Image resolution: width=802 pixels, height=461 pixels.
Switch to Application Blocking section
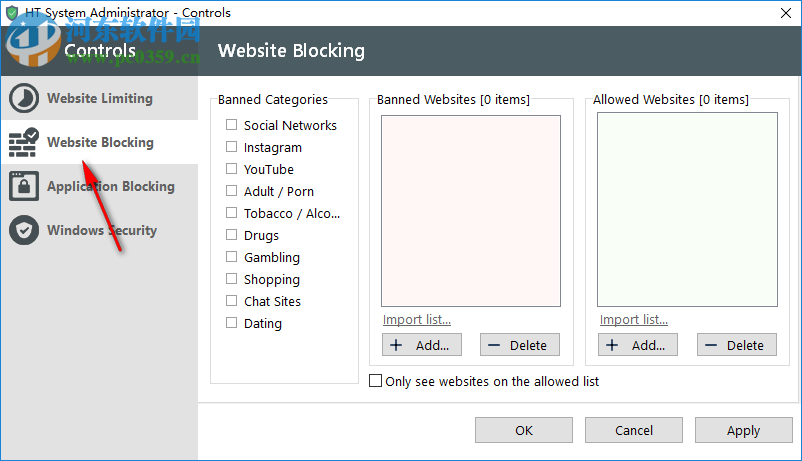(x=110, y=187)
